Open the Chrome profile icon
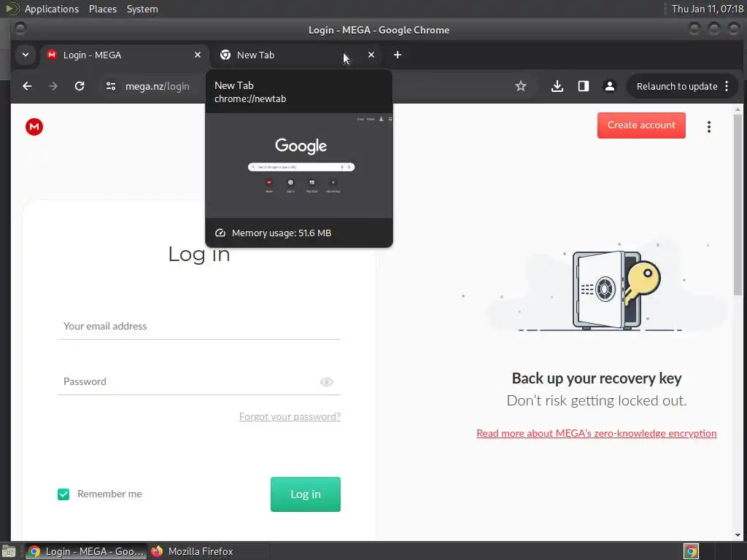Image resolution: width=747 pixels, height=560 pixels. coord(609,86)
